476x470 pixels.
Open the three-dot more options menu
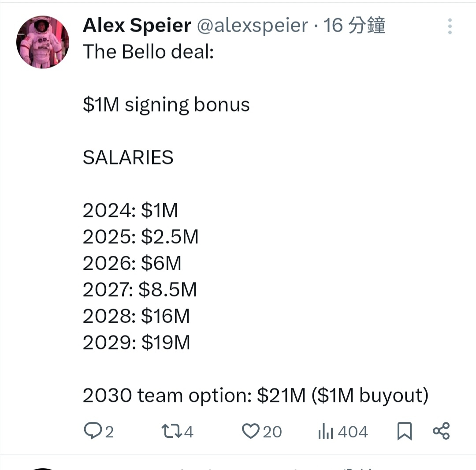click(x=450, y=26)
